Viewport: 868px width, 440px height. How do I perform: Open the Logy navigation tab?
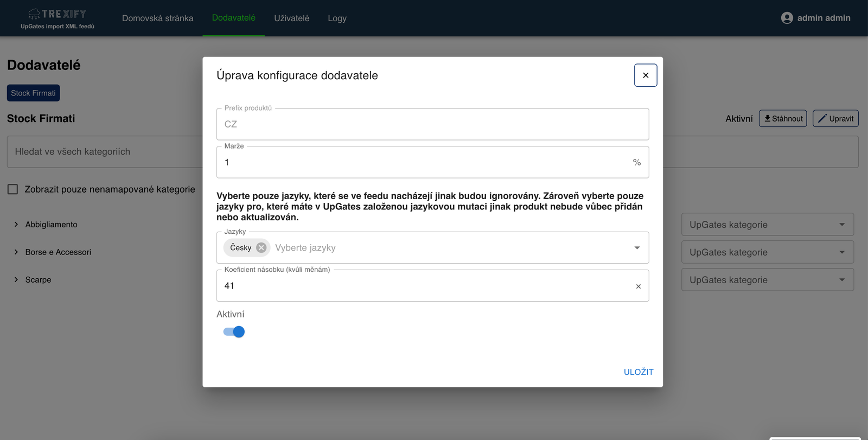[337, 18]
